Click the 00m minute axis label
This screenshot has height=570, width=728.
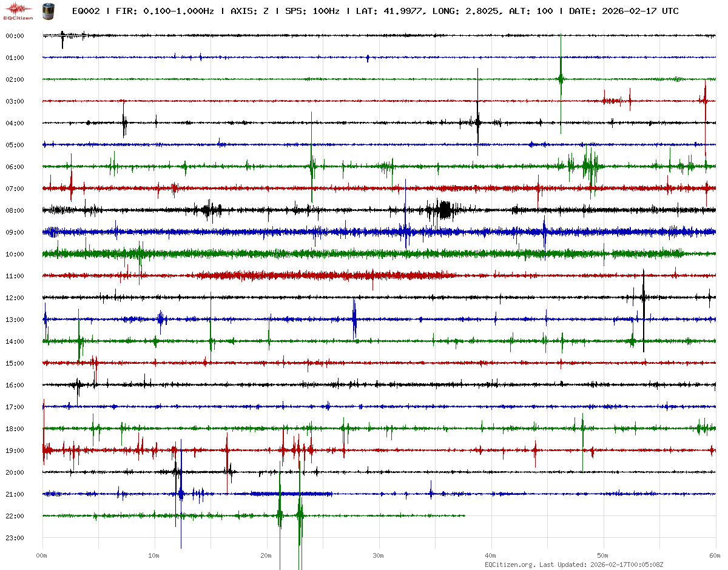(x=42, y=555)
